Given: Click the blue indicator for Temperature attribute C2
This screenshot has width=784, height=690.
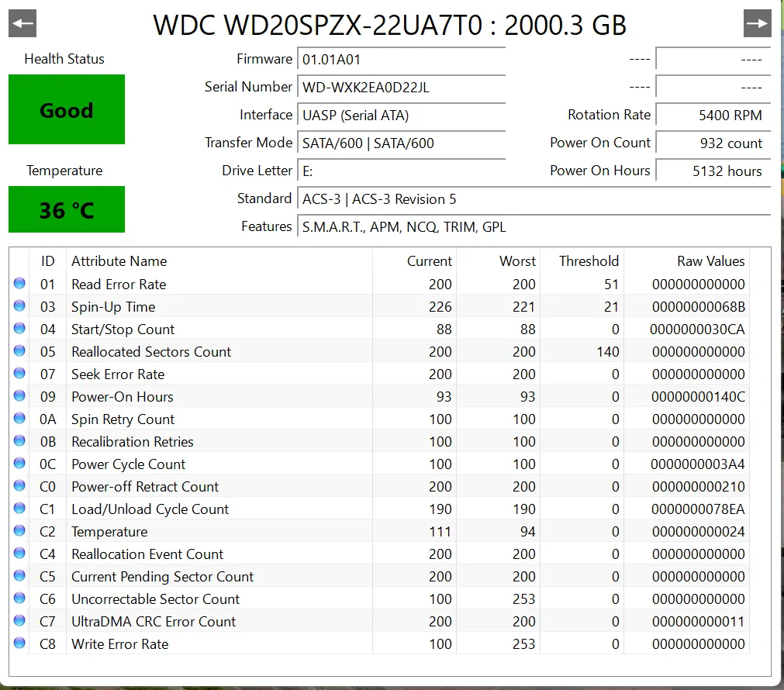Looking at the screenshot, I should [x=19, y=530].
